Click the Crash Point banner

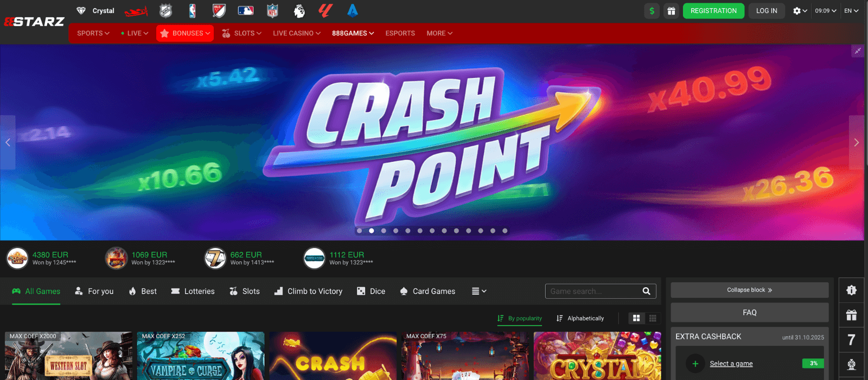[x=432, y=142]
